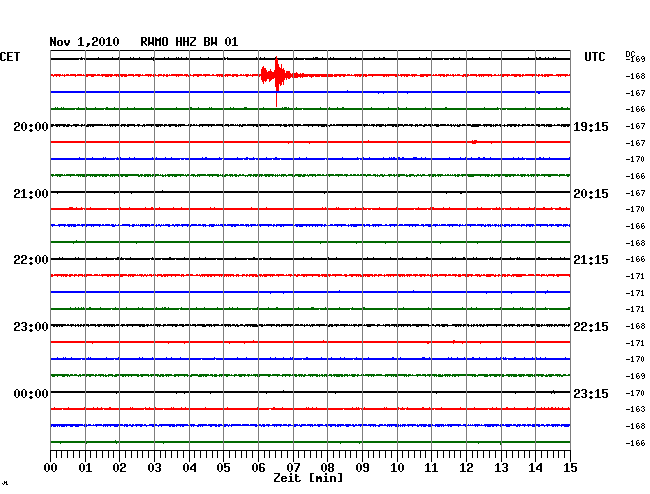650x494 pixels.
Task: Click the 19:15 UTC time label
Action: pos(591,126)
